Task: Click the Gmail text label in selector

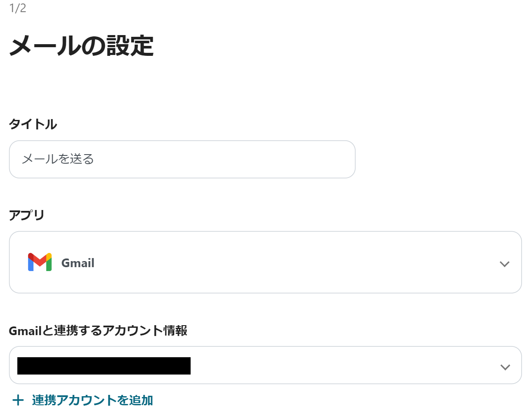Action: (x=78, y=263)
